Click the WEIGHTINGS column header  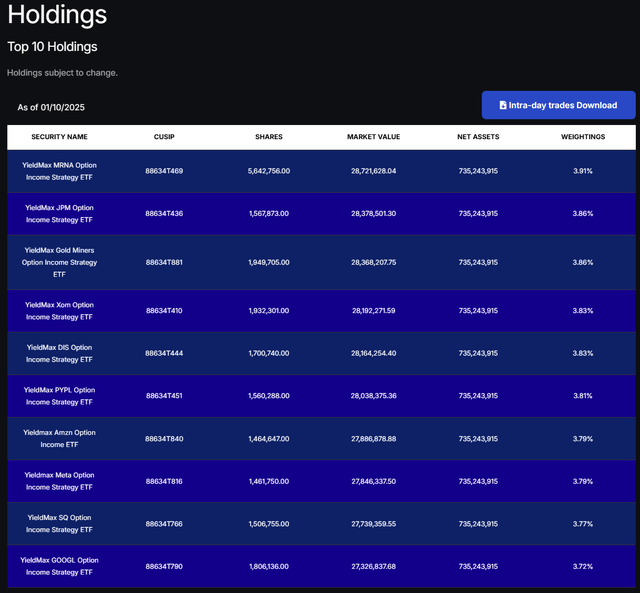pos(582,137)
